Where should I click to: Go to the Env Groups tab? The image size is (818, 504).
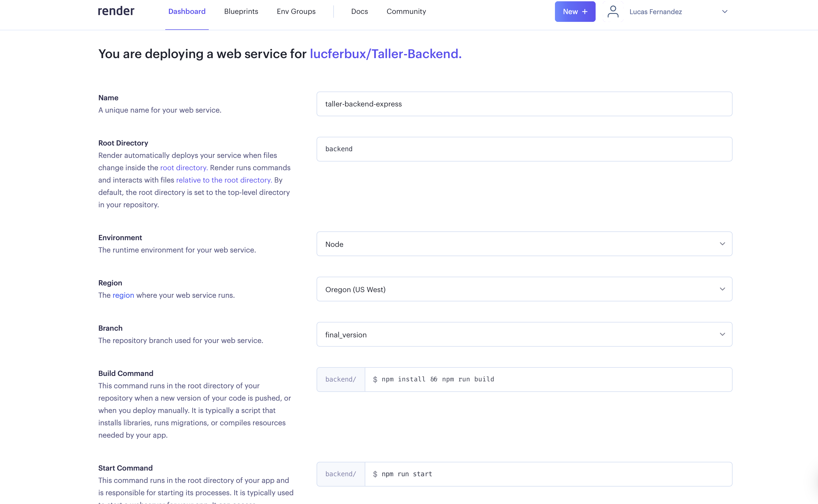click(296, 12)
